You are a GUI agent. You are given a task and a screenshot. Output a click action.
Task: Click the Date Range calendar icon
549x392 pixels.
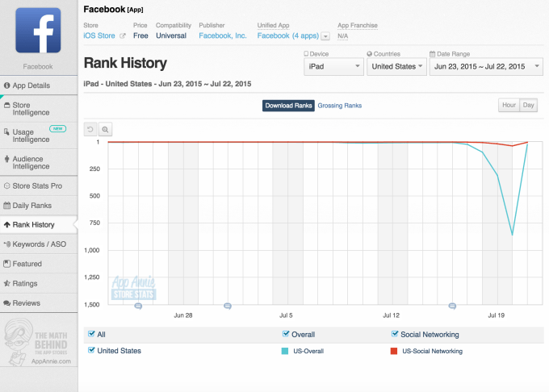[x=433, y=54]
